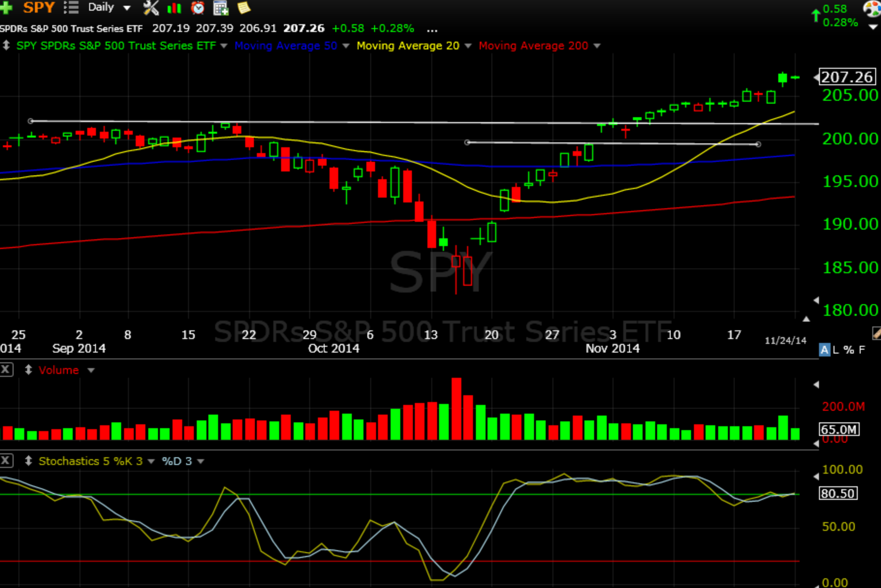The image size is (881, 588).
Task: Click the up-down reorder arrows beside SPY legend
Action: coord(6,46)
